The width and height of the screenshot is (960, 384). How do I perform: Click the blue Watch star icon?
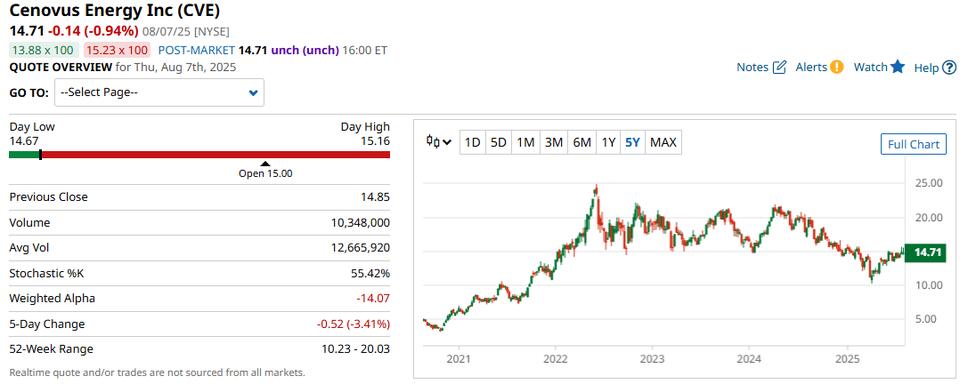pyautogui.click(x=898, y=67)
